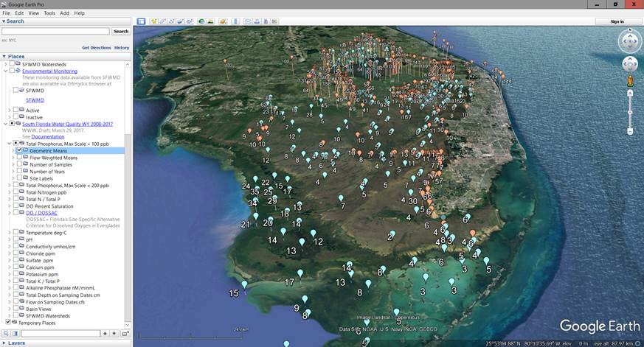Image resolution: width=644 pixels, height=347 pixels.
Task: Click the 15 placemark on southwest coast
Action: pos(244,284)
